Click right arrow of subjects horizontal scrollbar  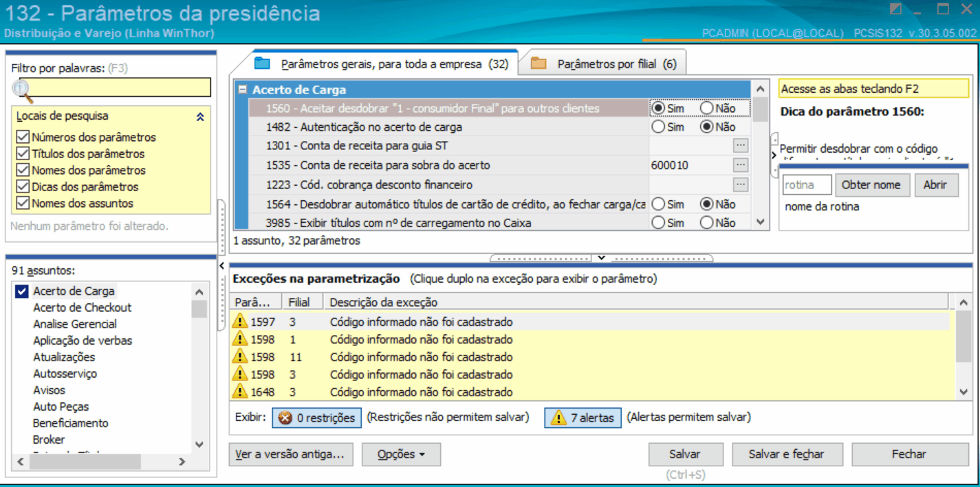point(182,462)
